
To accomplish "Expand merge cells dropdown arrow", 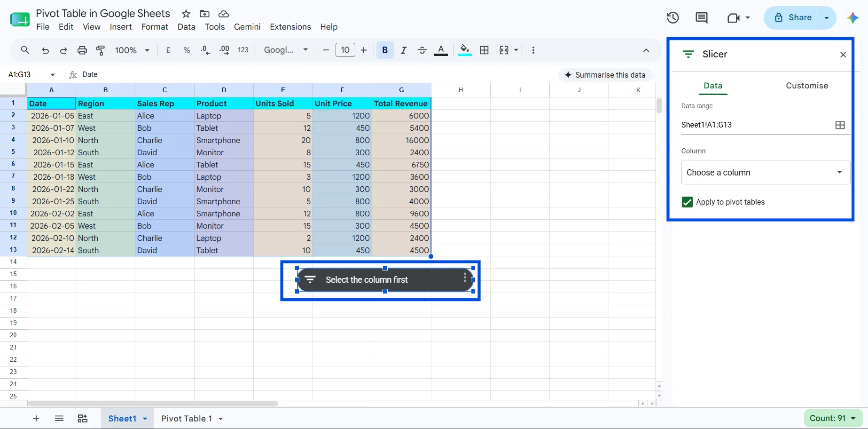I will (516, 50).
